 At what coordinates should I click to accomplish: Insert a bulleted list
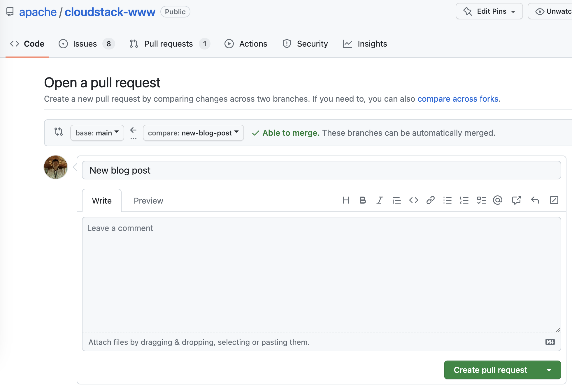(448, 200)
